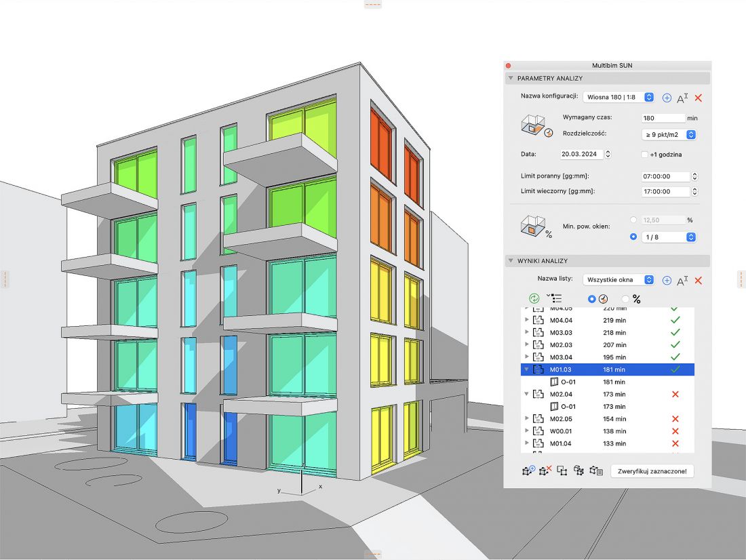
Task: Click the zone icon of row M04.04
Action: [538, 320]
